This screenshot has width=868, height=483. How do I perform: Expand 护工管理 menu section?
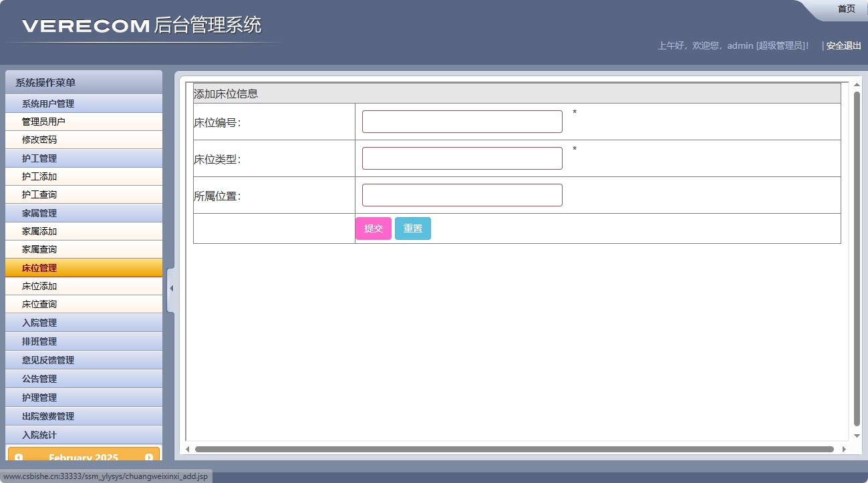[84, 158]
